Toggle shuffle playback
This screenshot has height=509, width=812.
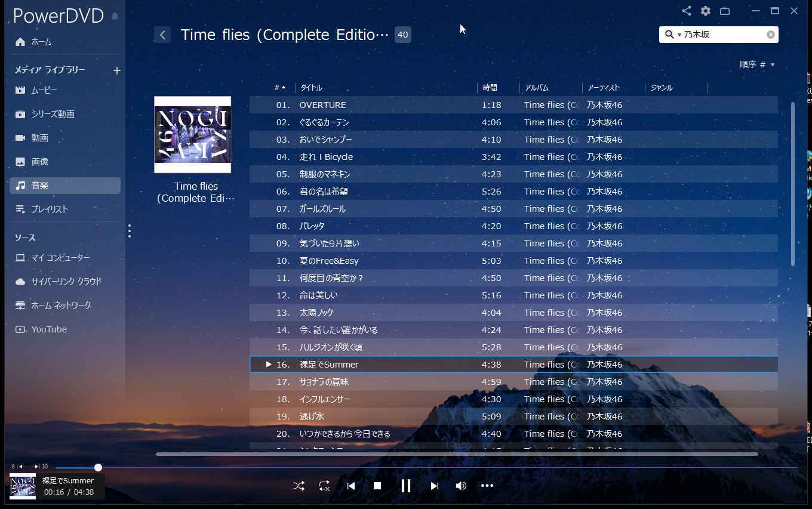tap(299, 486)
